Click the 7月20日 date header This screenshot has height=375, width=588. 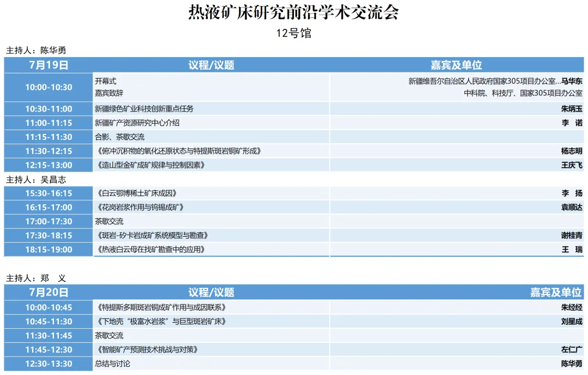(x=48, y=291)
